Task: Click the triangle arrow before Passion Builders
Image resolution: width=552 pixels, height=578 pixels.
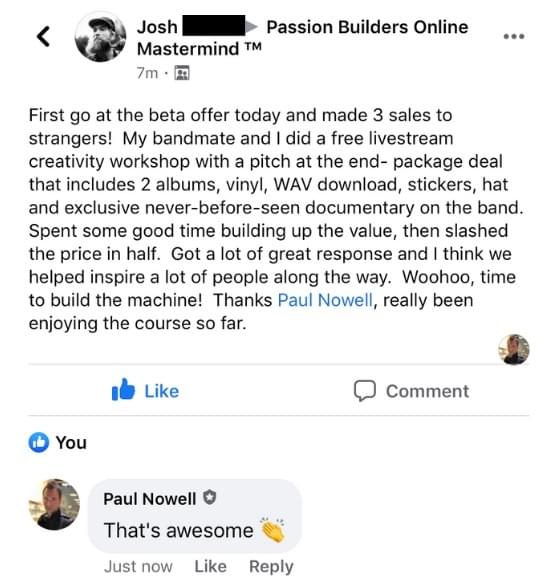Action: click(252, 27)
